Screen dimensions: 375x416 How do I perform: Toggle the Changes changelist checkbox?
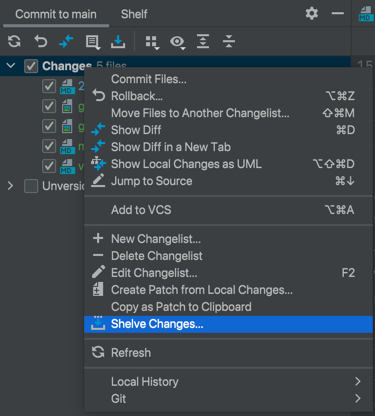(31, 66)
